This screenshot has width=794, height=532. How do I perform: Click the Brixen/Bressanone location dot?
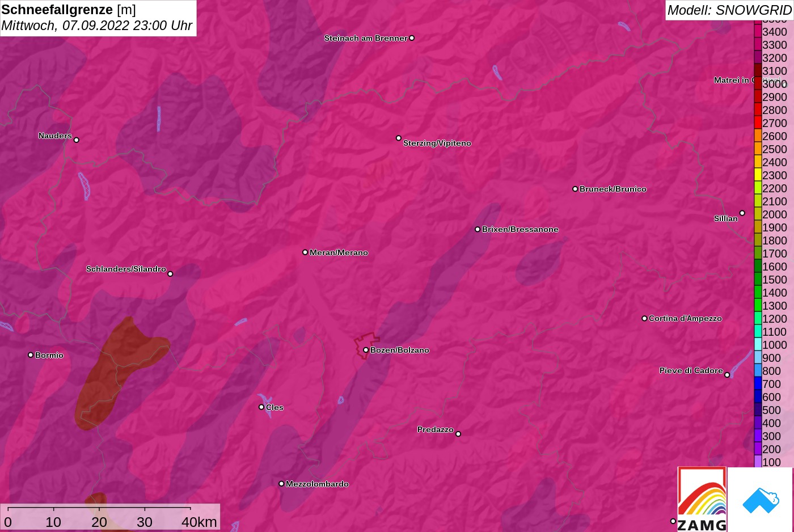click(x=478, y=229)
